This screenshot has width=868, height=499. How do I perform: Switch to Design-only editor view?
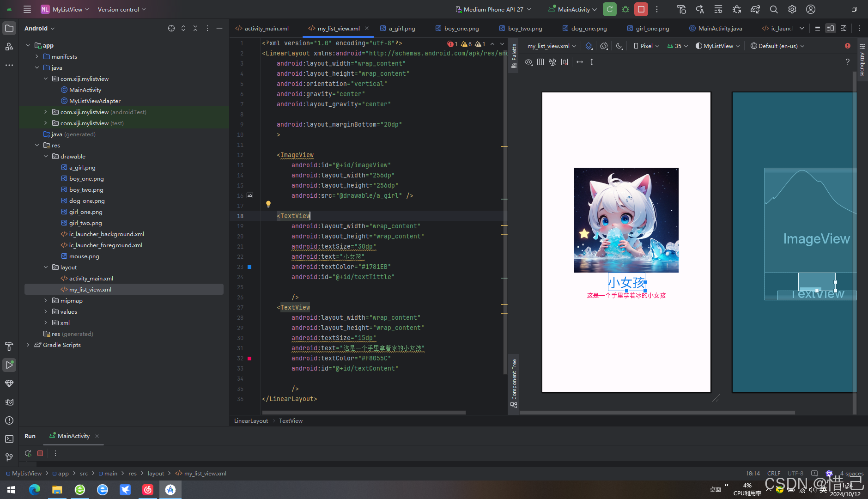coord(844,28)
